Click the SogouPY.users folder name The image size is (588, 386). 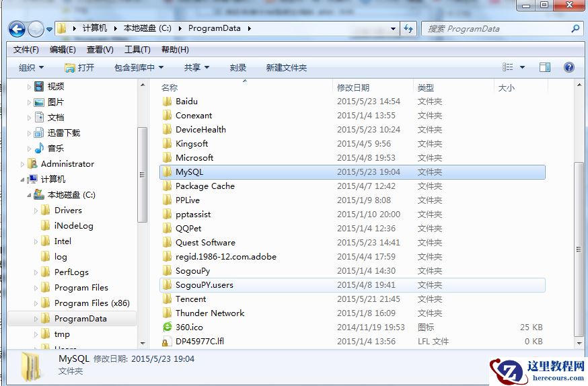pyautogui.click(x=205, y=285)
